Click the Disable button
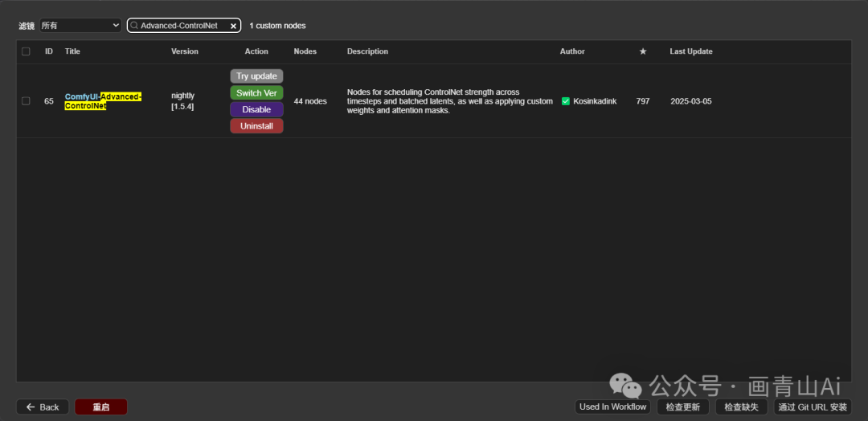868x421 pixels. [x=257, y=109]
